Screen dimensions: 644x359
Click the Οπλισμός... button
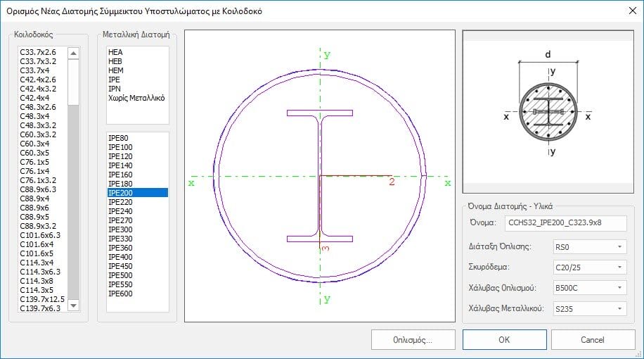click(413, 339)
